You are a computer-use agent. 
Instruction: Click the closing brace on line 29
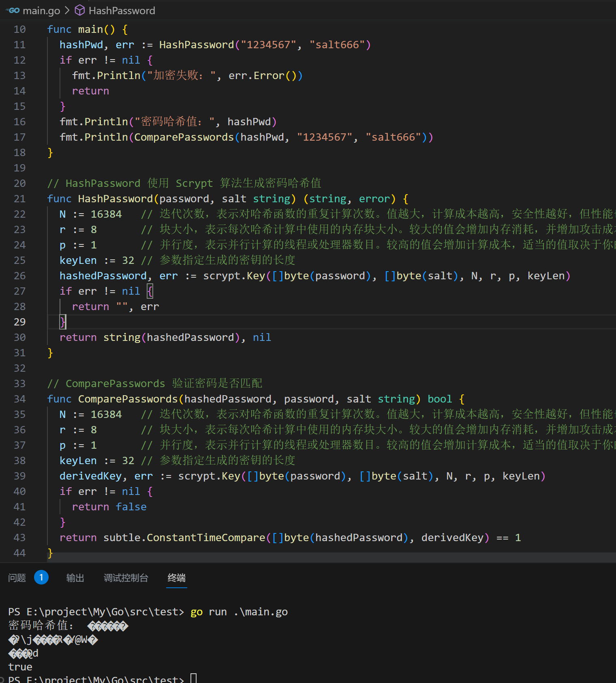63,322
